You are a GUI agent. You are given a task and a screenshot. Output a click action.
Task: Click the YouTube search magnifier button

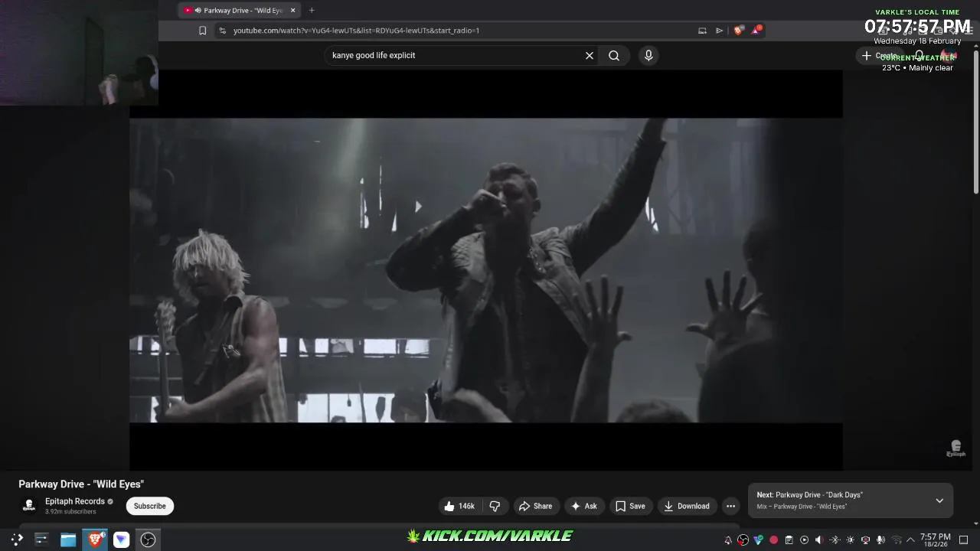(x=614, y=55)
